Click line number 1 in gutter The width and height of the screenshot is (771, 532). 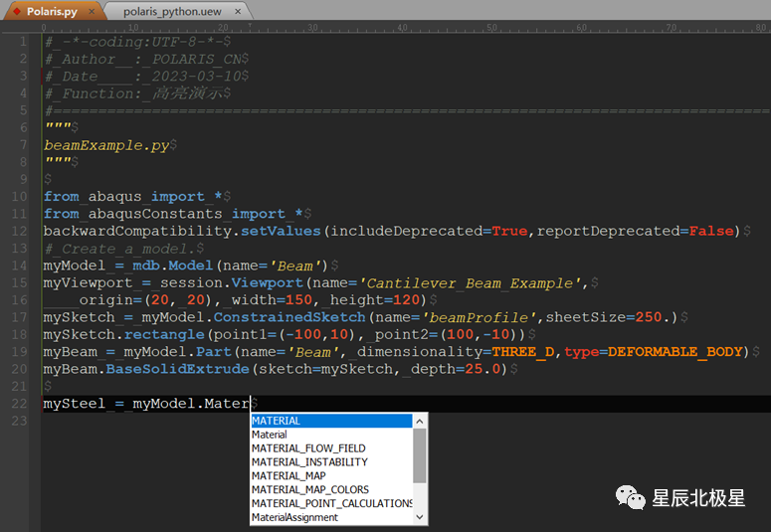23,42
